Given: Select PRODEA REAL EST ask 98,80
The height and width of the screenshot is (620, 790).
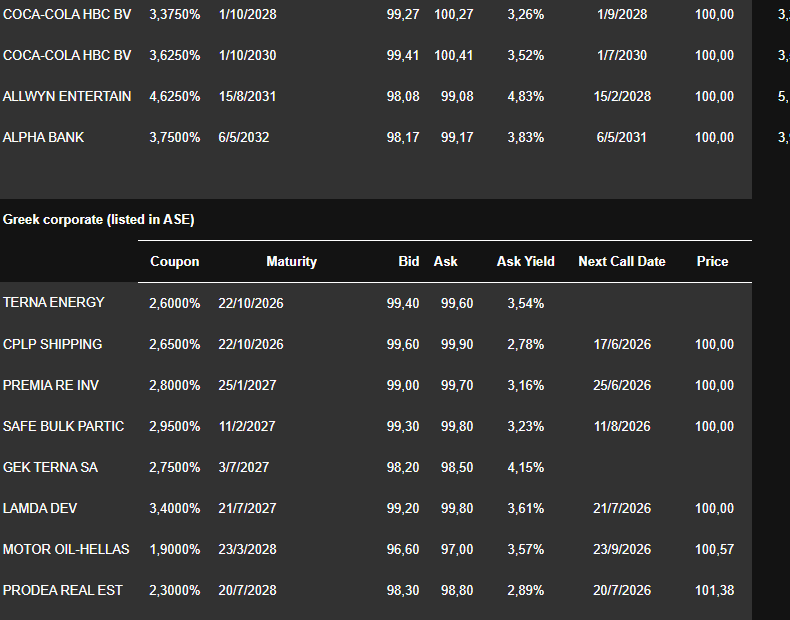Looking at the screenshot, I should click(457, 590).
